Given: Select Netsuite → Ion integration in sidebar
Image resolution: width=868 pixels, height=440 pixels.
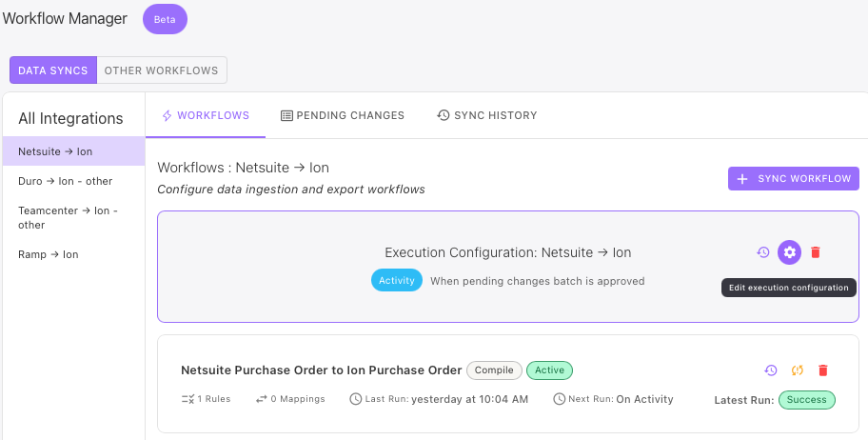Looking at the screenshot, I should tap(55, 151).
